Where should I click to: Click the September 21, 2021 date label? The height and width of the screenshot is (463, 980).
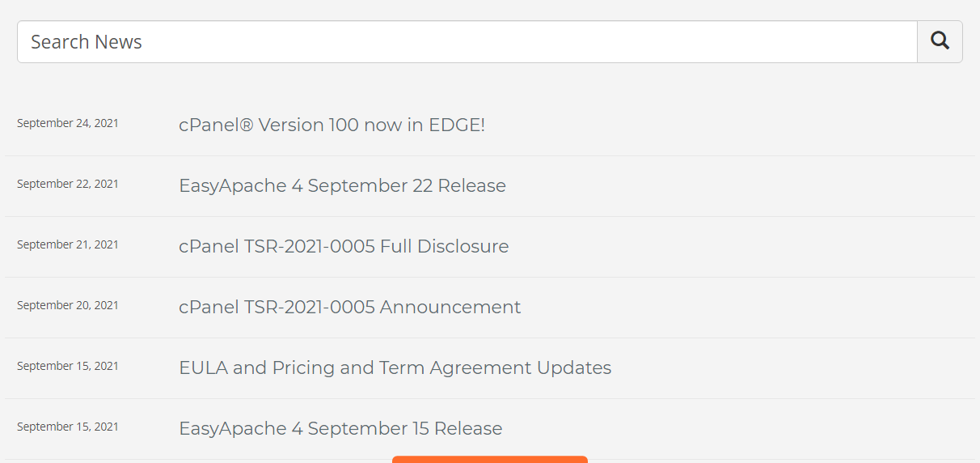coord(68,244)
